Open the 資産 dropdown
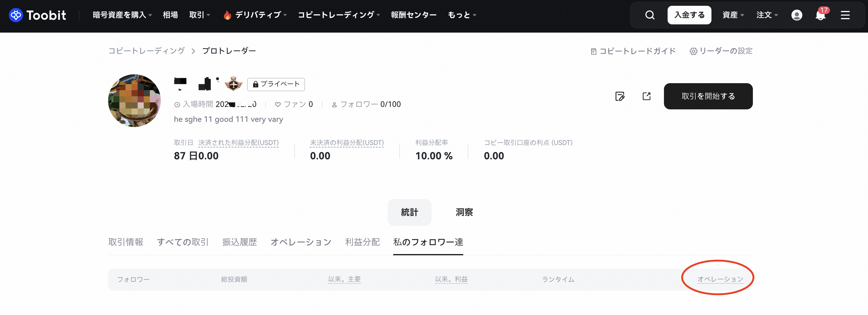 (733, 15)
